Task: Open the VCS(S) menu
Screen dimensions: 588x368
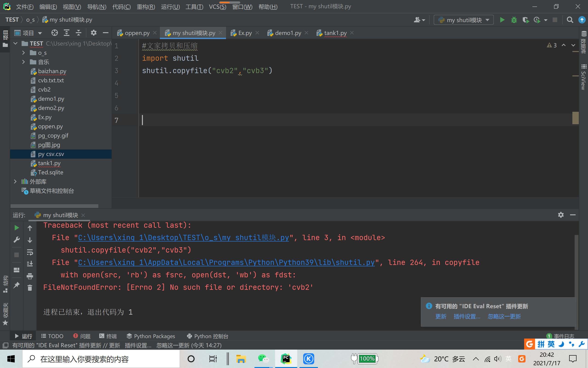Action: pos(218,7)
